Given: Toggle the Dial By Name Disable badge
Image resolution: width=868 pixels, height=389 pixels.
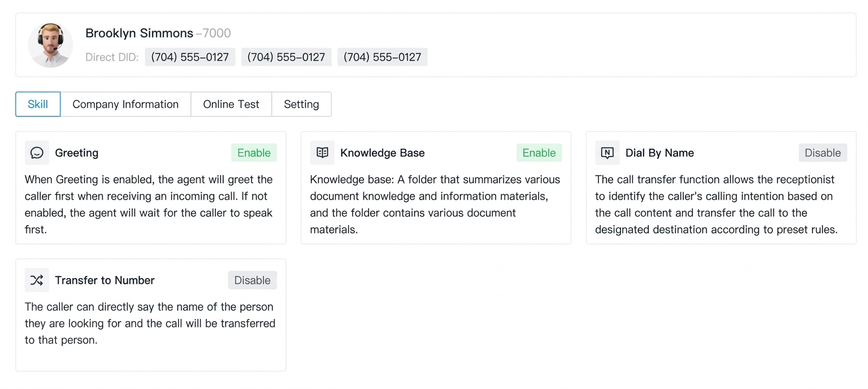Looking at the screenshot, I should pyautogui.click(x=822, y=153).
